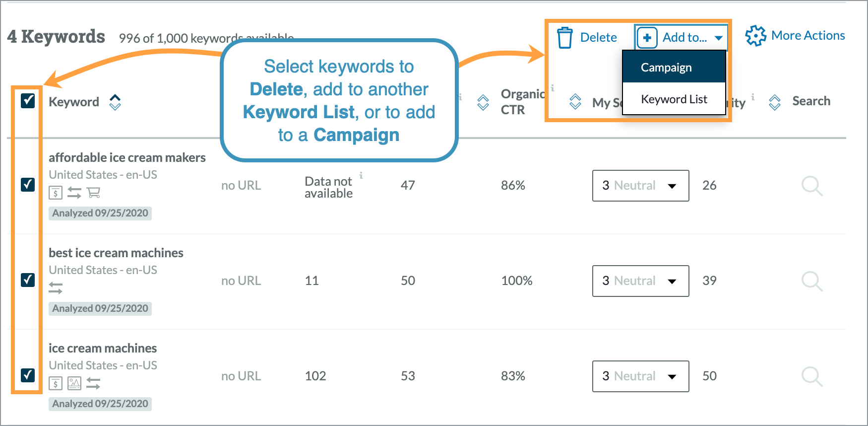The height and width of the screenshot is (426, 868).
Task: Click image SERP icon under ice cream machines
Action: point(74,383)
